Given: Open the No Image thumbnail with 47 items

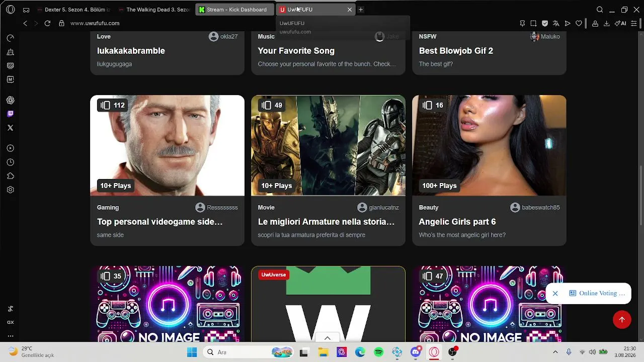Looking at the screenshot, I should pyautogui.click(x=489, y=304).
